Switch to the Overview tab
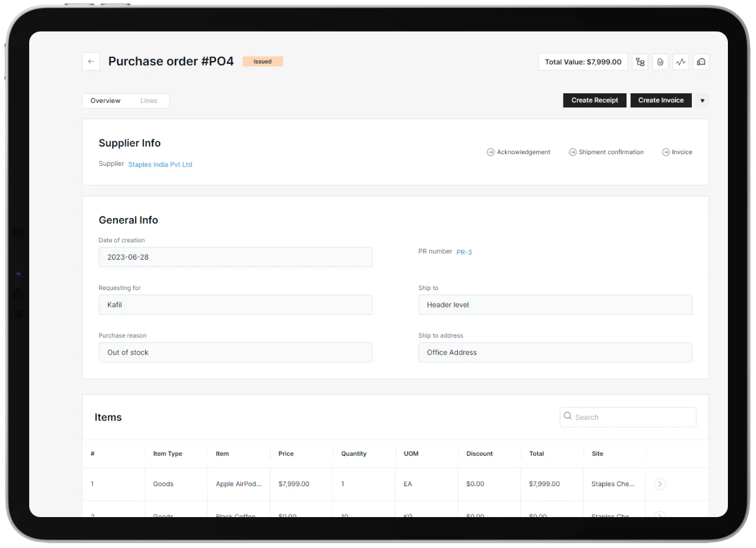Image resolution: width=756 pixels, height=548 pixels. click(106, 101)
